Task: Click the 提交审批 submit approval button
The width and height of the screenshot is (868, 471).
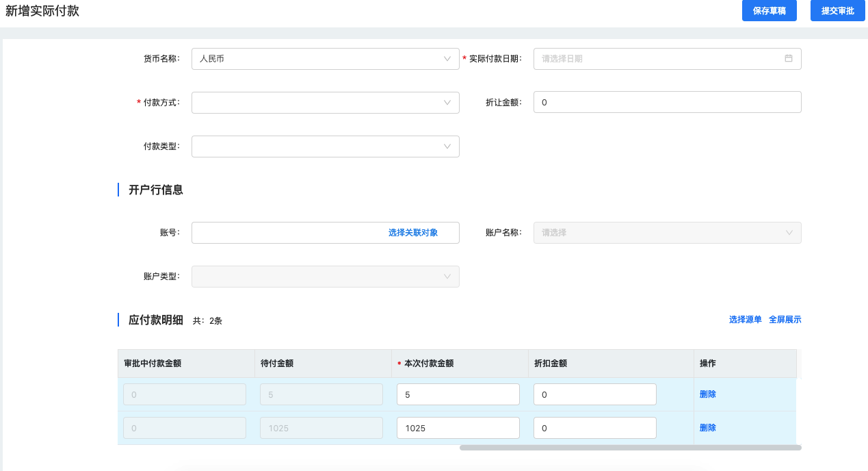Action: point(837,10)
